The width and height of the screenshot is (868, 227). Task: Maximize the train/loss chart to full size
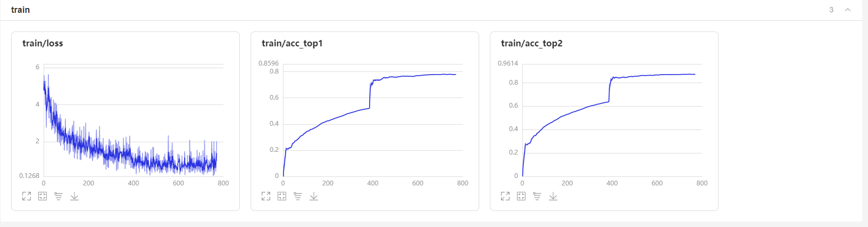(x=27, y=196)
